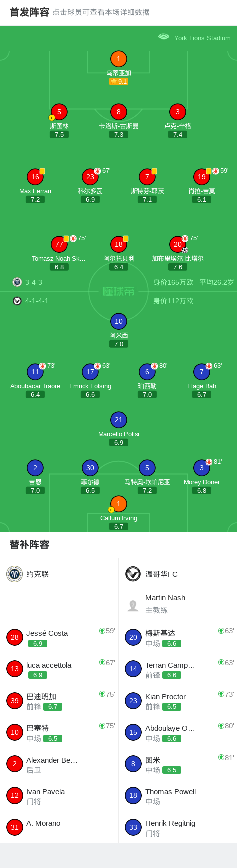The width and height of the screenshot is (237, 868).
Task: Click the 约克联 team crest in substitutes
Action: point(15,574)
